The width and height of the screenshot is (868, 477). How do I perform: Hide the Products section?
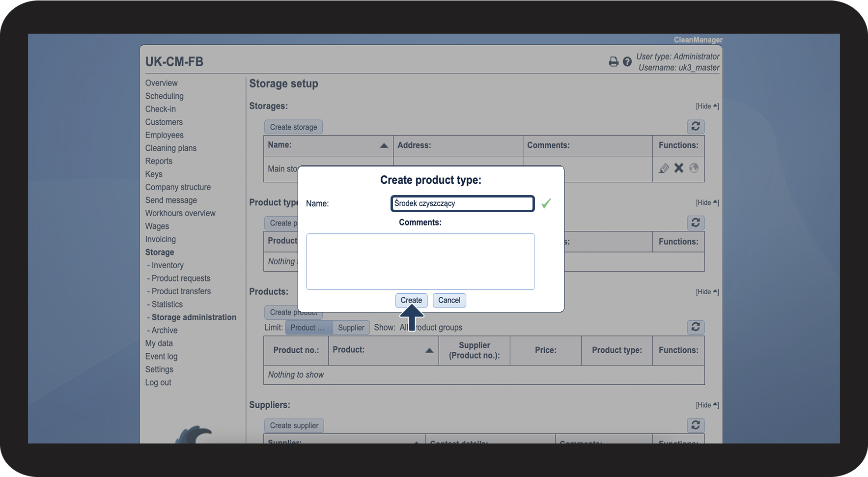[707, 292]
